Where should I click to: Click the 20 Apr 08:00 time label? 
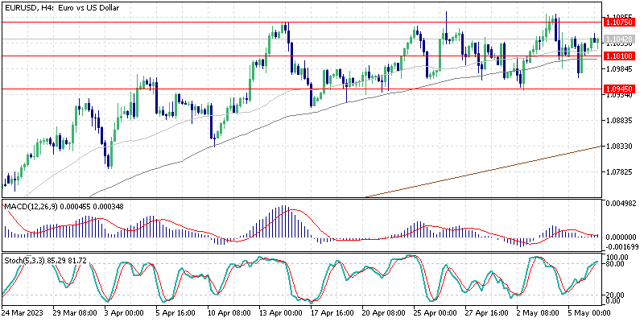click(x=385, y=312)
